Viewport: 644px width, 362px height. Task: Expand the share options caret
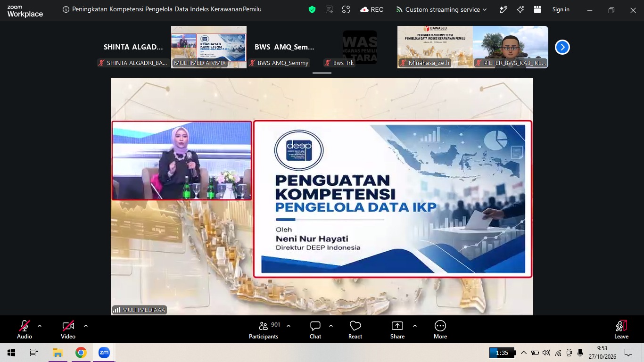(x=415, y=325)
